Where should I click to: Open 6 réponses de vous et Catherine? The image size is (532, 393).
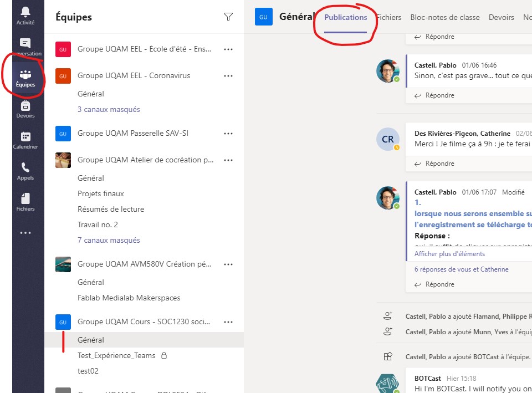pyautogui.click(x=461, y=269)
